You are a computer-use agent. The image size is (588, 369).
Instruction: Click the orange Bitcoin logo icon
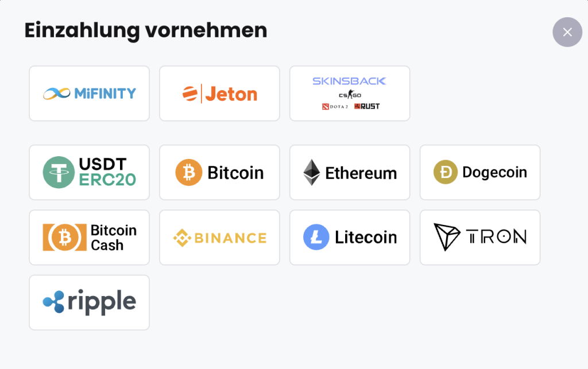click(x=188, y=172)
